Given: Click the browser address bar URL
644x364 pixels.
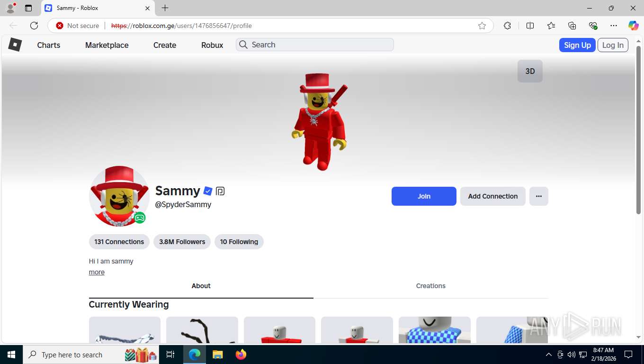Looking at the screenshot, I should pyautogui.click(x=181, y=26).
